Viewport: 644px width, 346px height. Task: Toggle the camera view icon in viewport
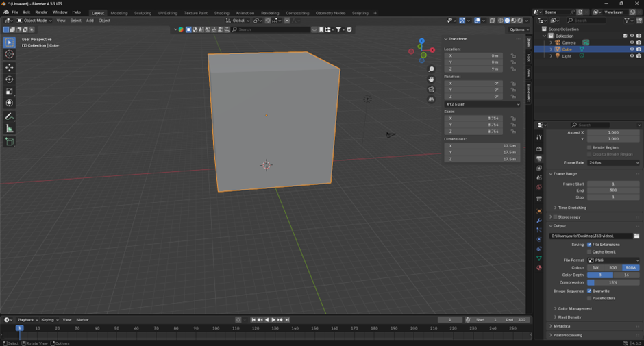point(431,89)
